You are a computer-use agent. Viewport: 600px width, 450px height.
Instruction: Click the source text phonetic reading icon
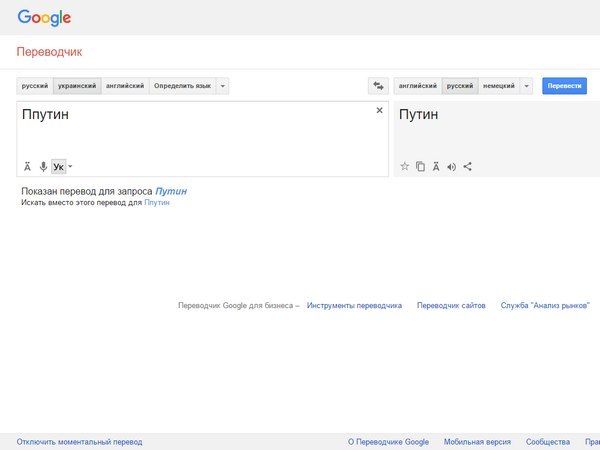(x=28, y=166)
